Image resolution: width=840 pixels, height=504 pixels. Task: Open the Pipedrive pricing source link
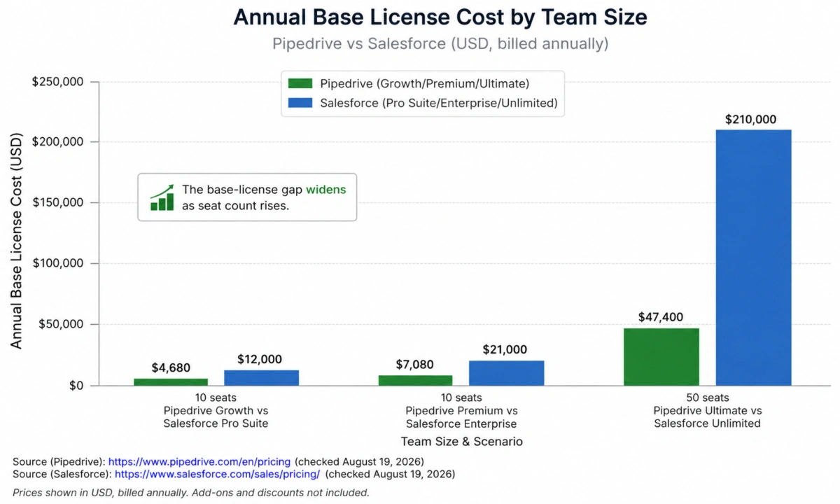pos(200,462)
